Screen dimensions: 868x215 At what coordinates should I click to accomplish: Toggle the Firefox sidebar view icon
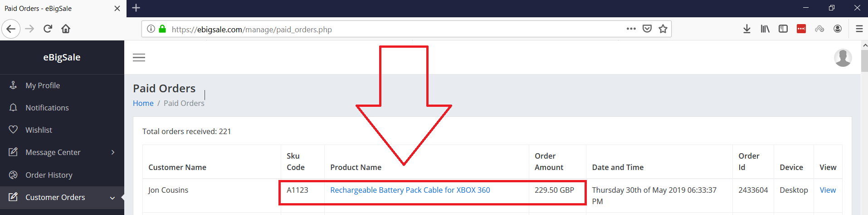pos(783,29)
